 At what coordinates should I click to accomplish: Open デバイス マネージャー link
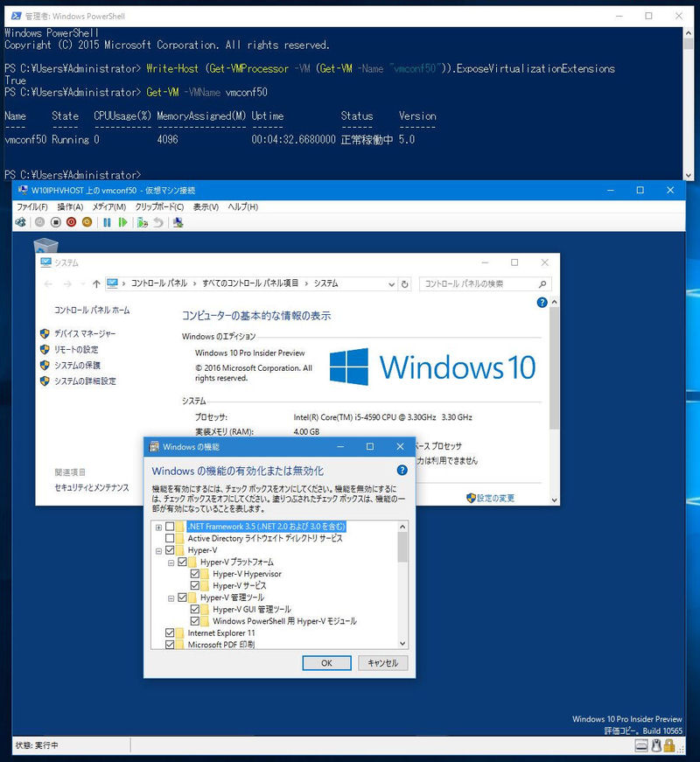[85, 333]
